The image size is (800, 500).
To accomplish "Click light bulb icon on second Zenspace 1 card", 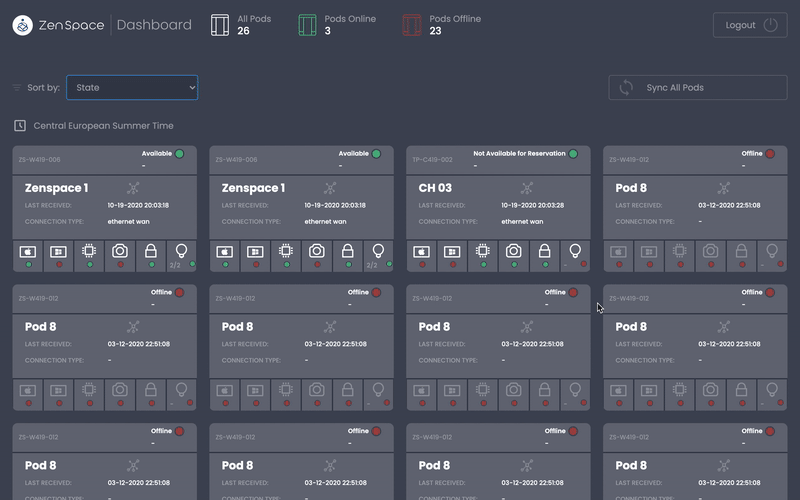I will [378, 251].
